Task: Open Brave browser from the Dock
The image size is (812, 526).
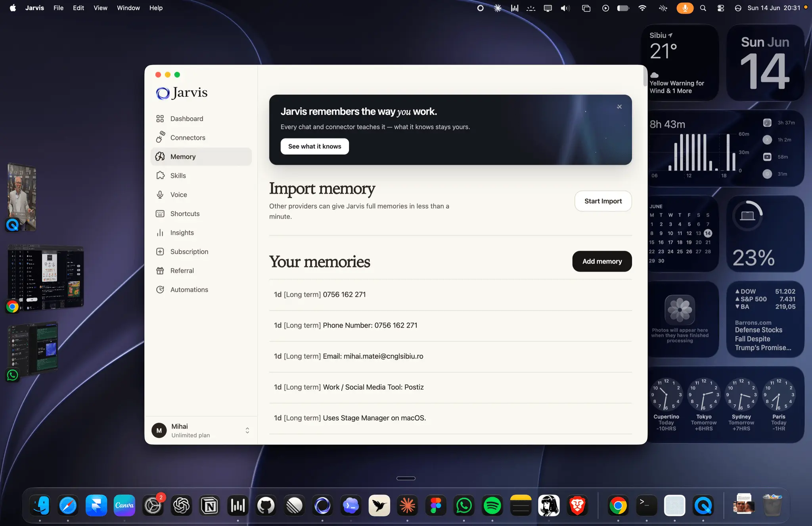Action: [577, 505]
